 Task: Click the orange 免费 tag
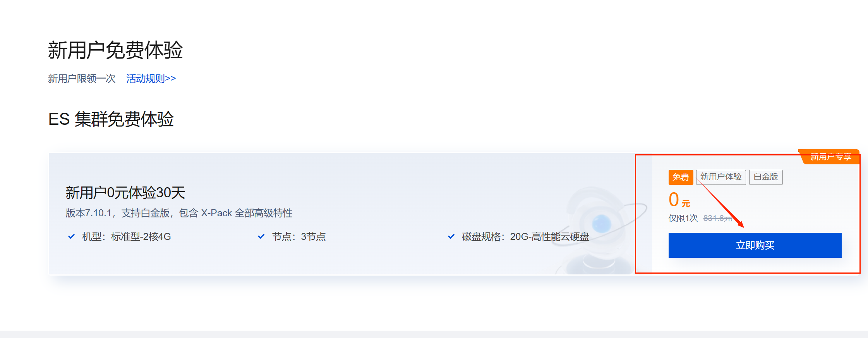tap(681, 177)
